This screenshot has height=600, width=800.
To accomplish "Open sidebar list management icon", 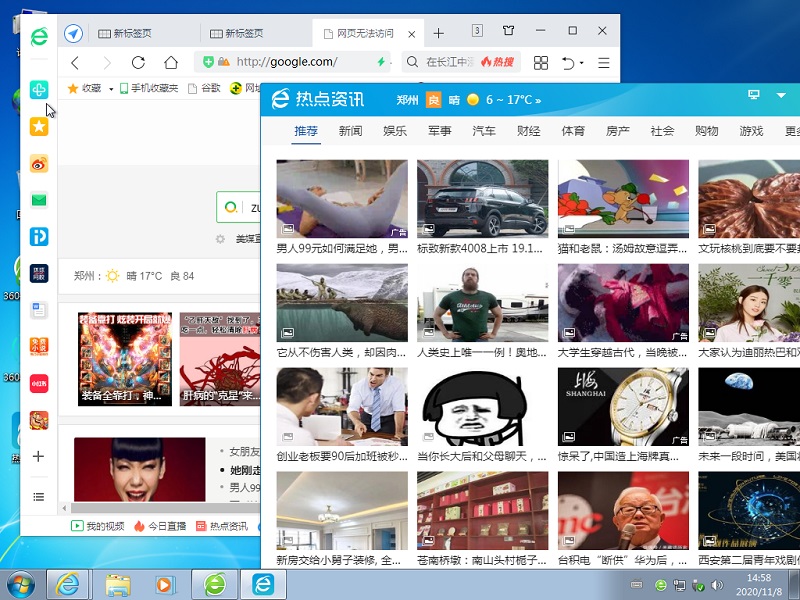I will tap(39, 496).
